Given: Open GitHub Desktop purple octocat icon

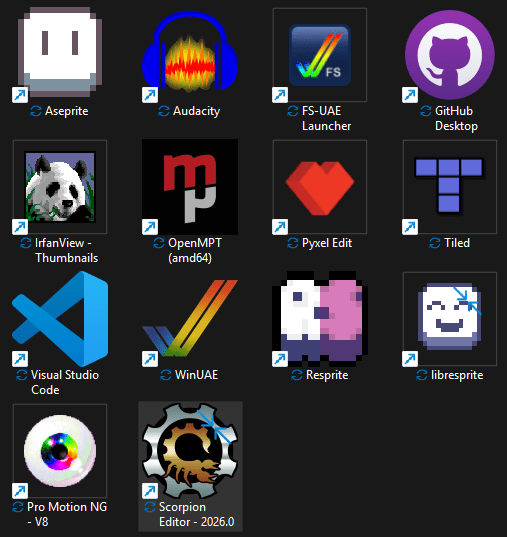Looking at the screenshot, I should pyautogui.click(x=449, y=55).
